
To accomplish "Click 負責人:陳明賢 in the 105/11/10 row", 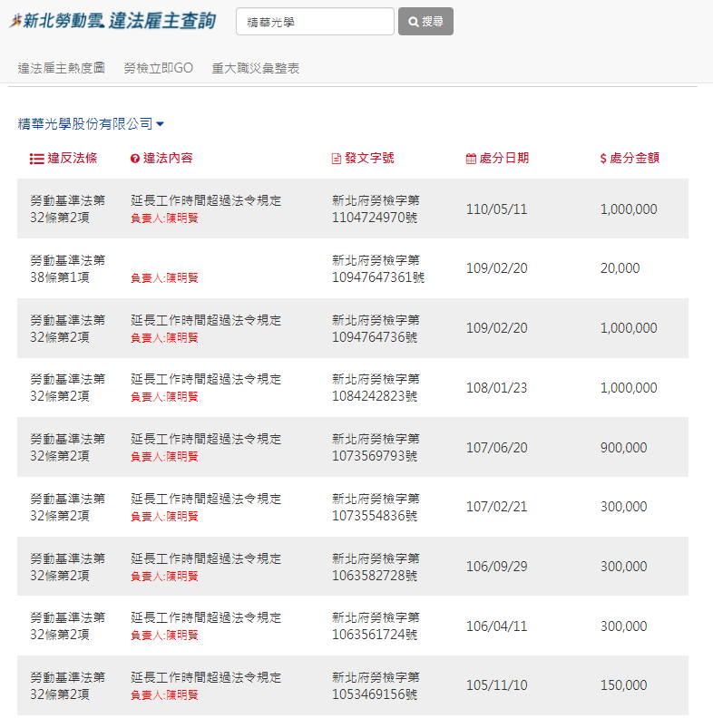I will pyautogui.click(x=164, y=695).
